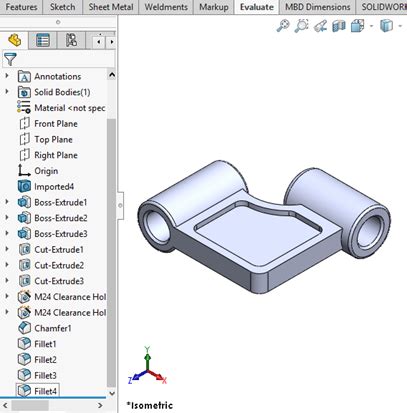This screenshot has height=413, width=407.
Task: Expand the Boss-Extrude2 feature node
Action: click(7, 218)
